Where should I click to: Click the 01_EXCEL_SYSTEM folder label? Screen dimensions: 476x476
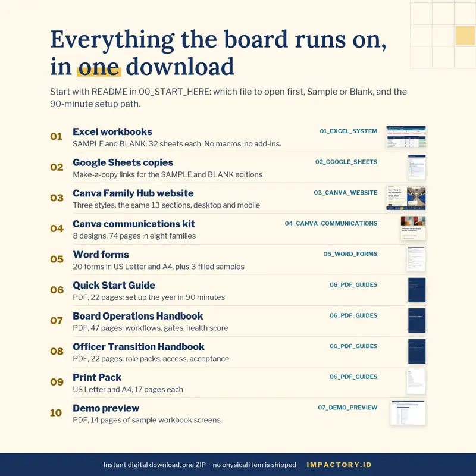[x=349, y=131]
